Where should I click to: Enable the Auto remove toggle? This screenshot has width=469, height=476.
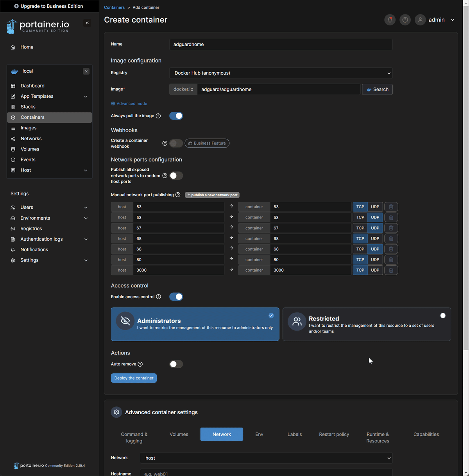176,364
